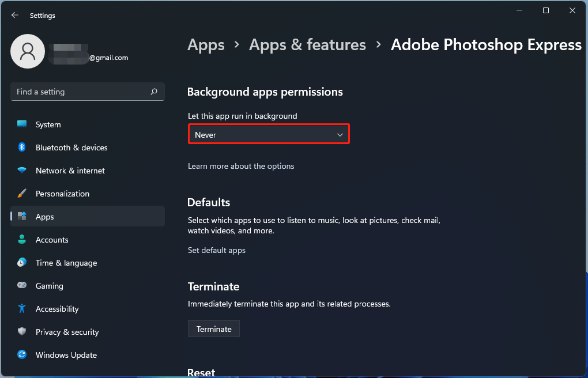This screenshot has height=378, width=588.
Task: Click "Let this app run in background" label
Action: 242,116
